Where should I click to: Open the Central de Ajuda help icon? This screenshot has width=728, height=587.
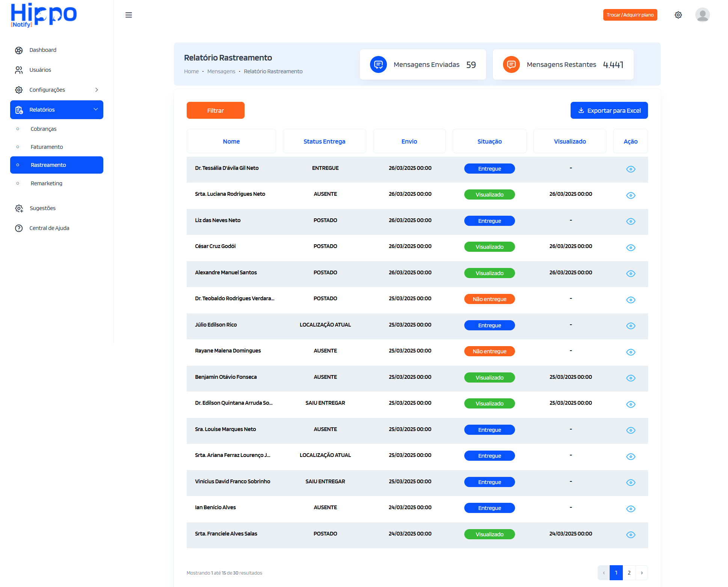19,228
